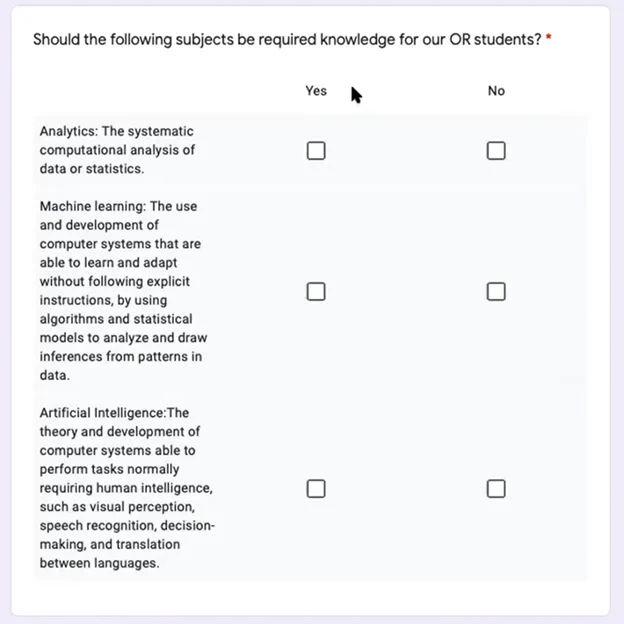The width and height of the screenshot is (624, 624).
Task: Click the 'computational analysis of' text line
Action: (x=117, y=150)
